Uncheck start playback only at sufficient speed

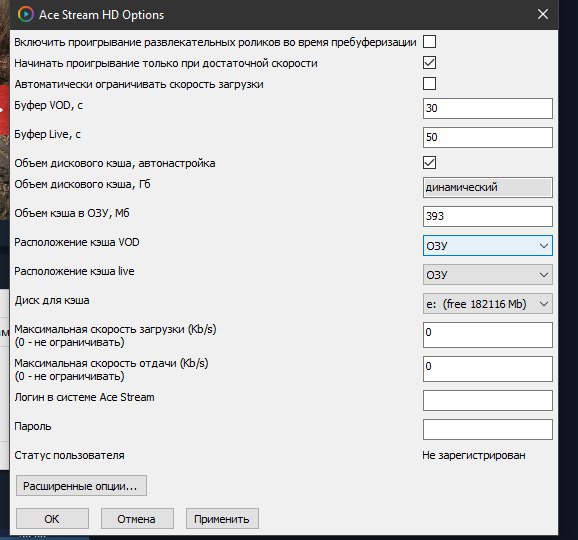click(429, 63)
